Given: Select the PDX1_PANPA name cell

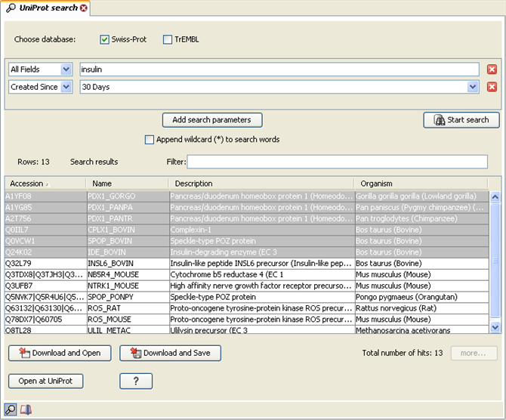Looking at the screenshot, I should pos(128,207).
